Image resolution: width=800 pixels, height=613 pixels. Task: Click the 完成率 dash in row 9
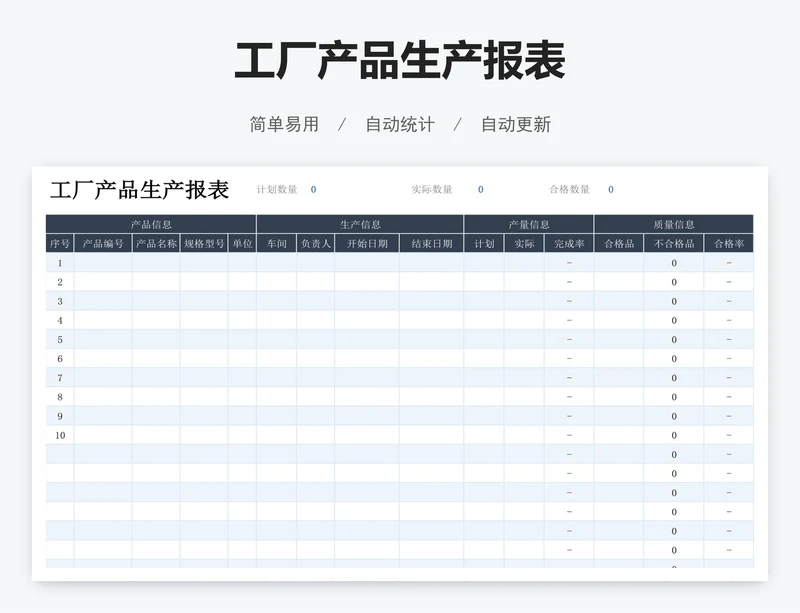(569, 416)
